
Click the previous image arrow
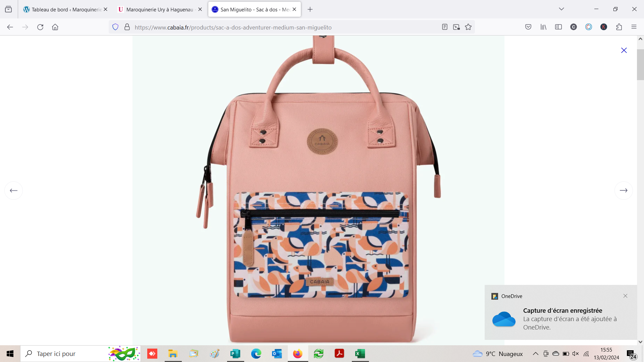[x=13, y=190]
